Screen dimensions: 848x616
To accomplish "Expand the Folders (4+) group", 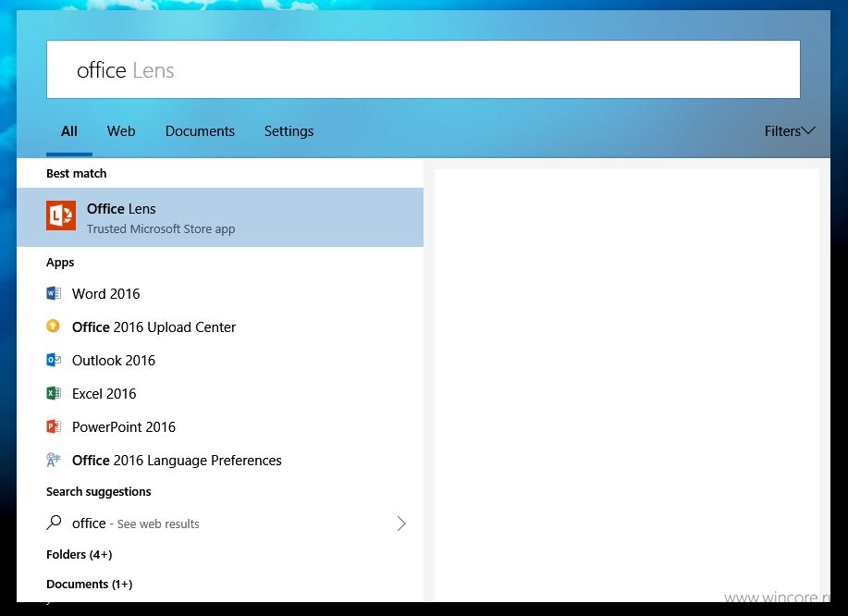I will coord(79,554).
